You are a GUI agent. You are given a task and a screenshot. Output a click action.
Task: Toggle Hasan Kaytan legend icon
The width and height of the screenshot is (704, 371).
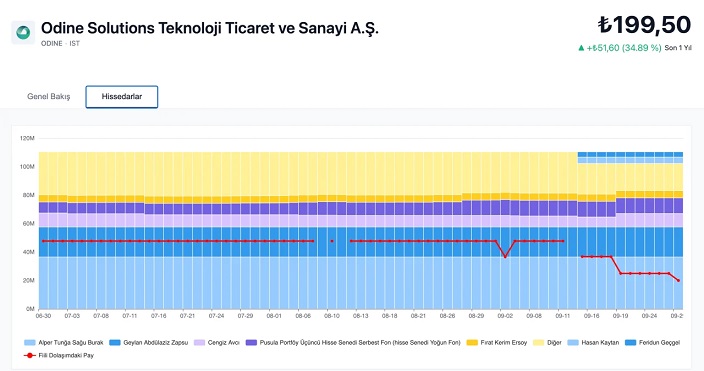click(x=573, y=343)
